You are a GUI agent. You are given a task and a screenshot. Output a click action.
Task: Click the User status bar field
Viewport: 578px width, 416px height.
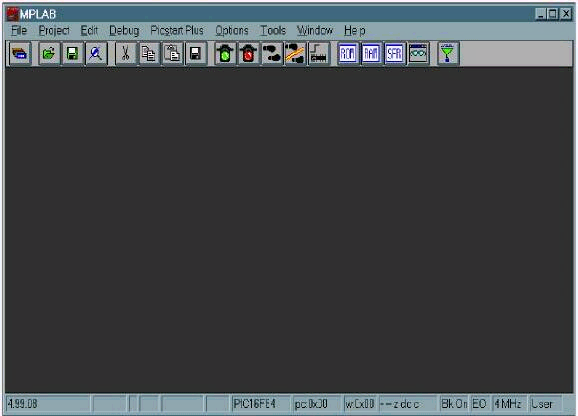click(546, 404)
